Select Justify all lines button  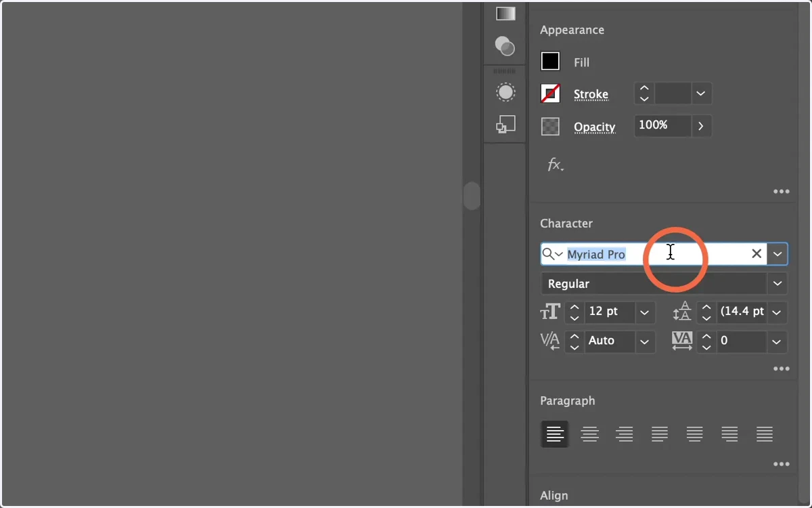765,434
